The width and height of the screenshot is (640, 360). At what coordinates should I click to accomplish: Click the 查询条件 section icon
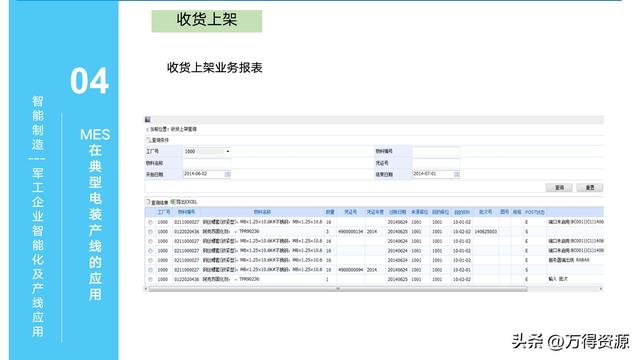(148, 140)
